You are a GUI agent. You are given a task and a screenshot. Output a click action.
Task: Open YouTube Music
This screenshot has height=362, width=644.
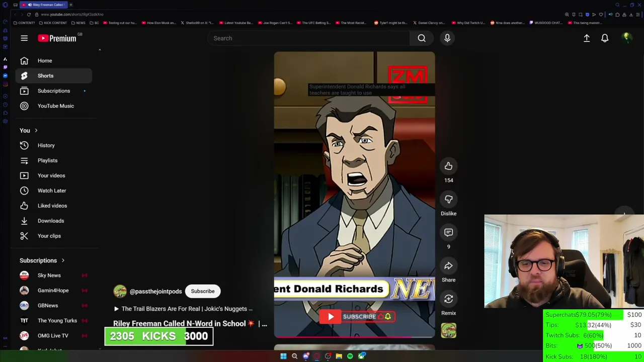tap(54, 106)
